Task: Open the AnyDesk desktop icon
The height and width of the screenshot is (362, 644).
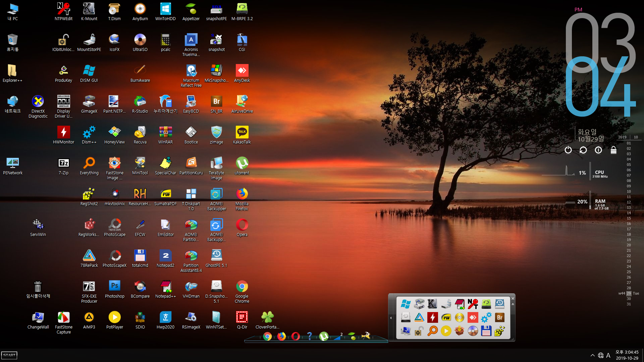Action: pos(242,73)
